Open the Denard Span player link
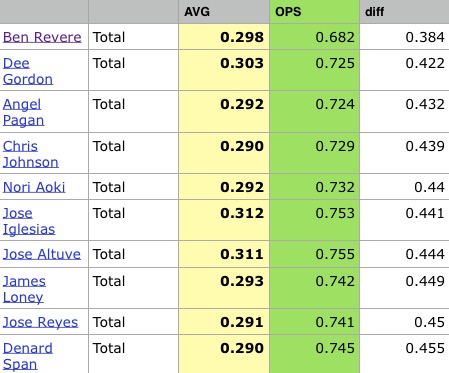 pyautogui.click(x=28, y=356)
